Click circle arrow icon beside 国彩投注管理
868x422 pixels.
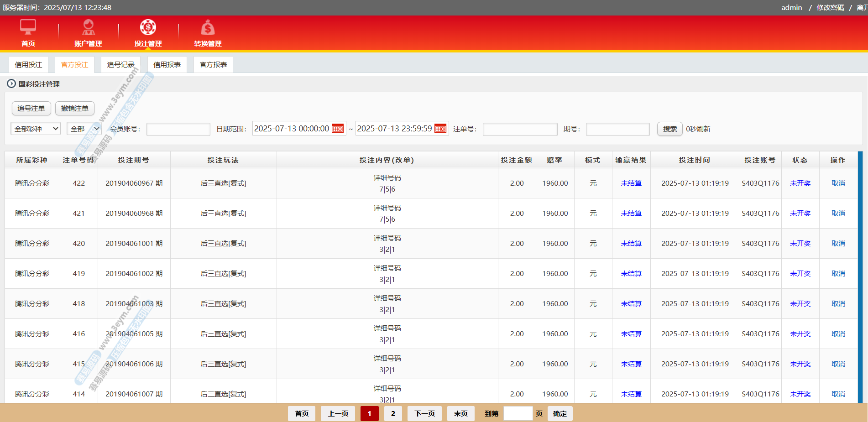[x=11, y=84]
